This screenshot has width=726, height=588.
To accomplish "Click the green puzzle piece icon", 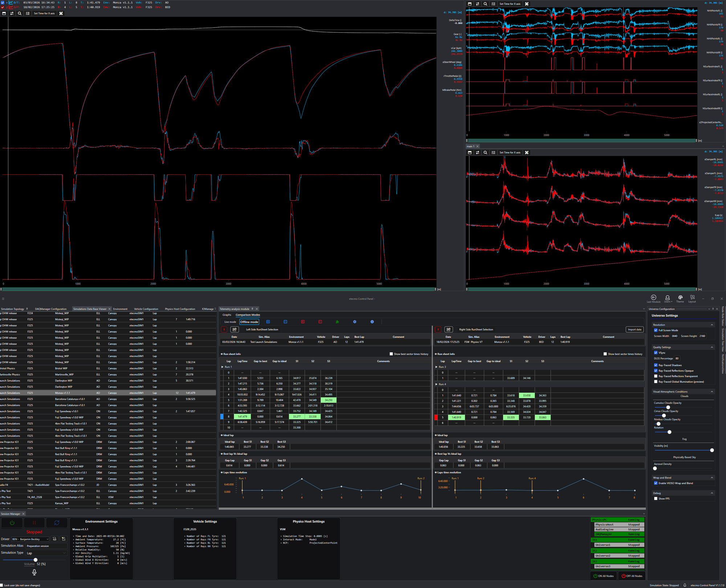I will click(337, 322).
